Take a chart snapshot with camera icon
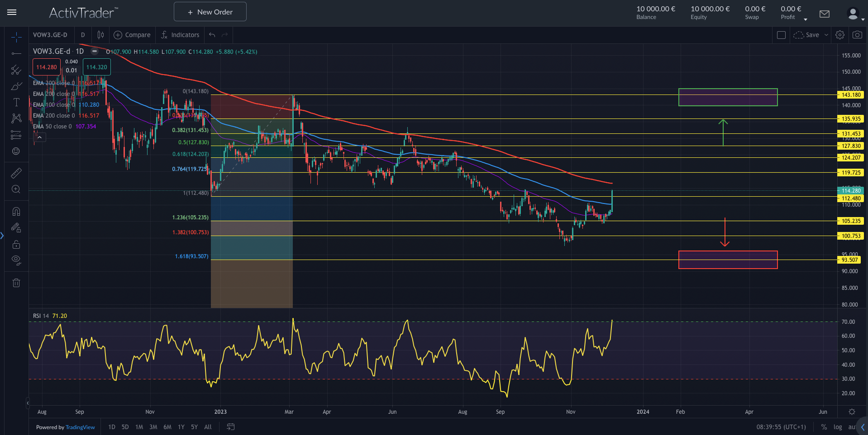Screen dimensions: 868x435 tap(857, 35)
